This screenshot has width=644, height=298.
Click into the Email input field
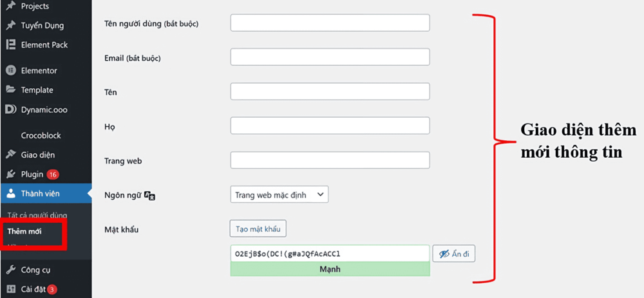point(330,57)
